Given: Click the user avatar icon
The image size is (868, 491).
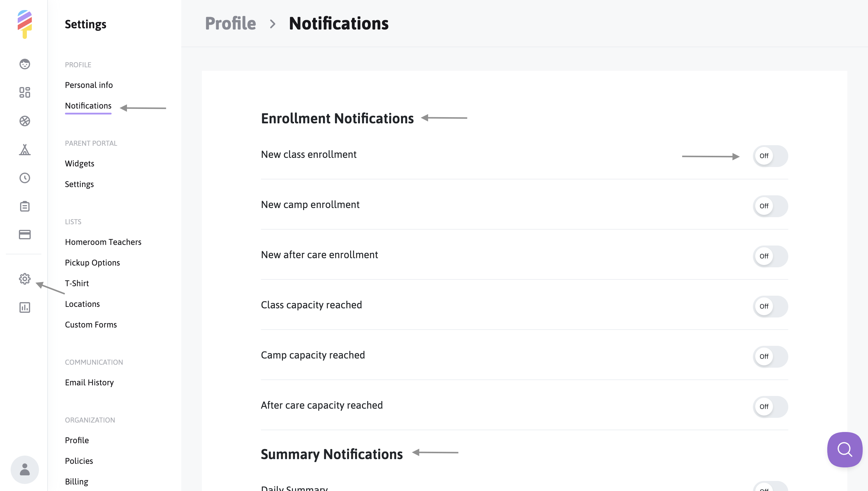Looking at the screenshot, I should [x=25, y=469].
